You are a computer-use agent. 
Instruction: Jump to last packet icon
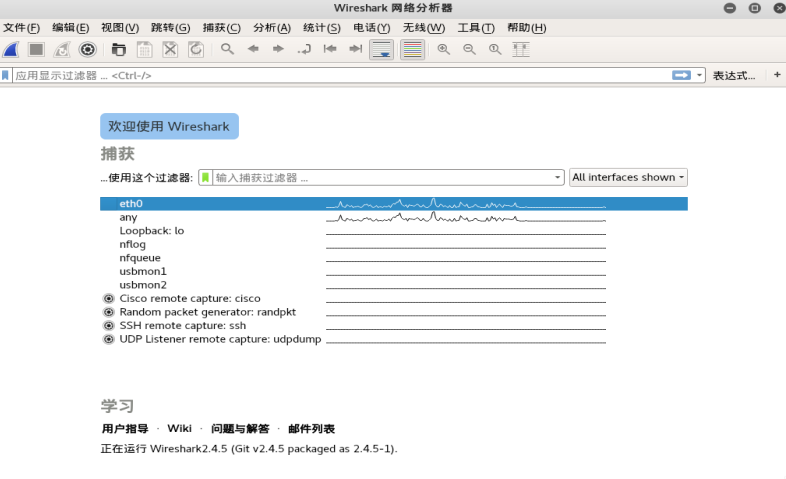(355, 49)
